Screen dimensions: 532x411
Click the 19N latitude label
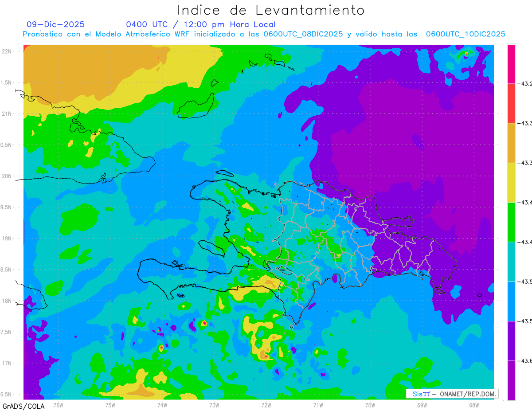coord(8,238)
